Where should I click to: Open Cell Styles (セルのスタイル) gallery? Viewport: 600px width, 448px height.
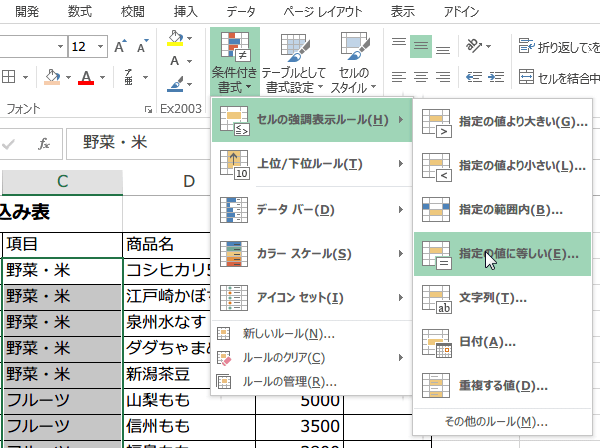354,62
